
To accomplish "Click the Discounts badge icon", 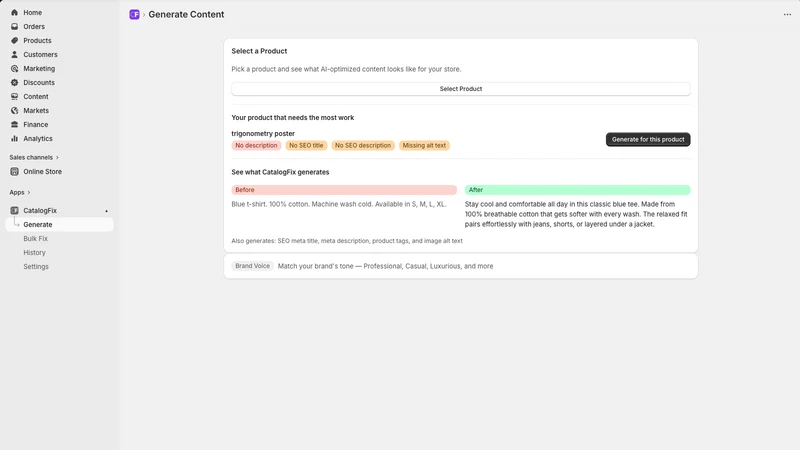I will (x=14, y=83).
